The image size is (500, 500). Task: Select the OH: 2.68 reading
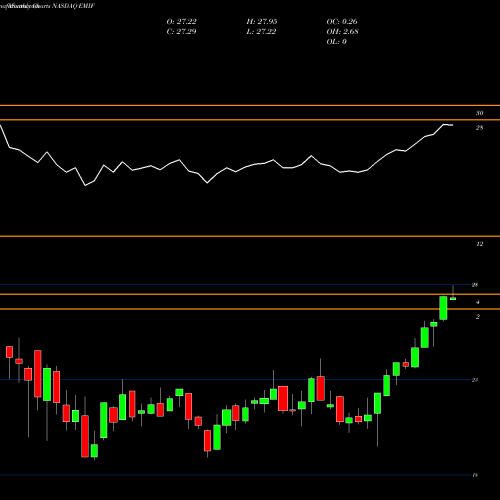pyautogui.click(x=342, y=32)
